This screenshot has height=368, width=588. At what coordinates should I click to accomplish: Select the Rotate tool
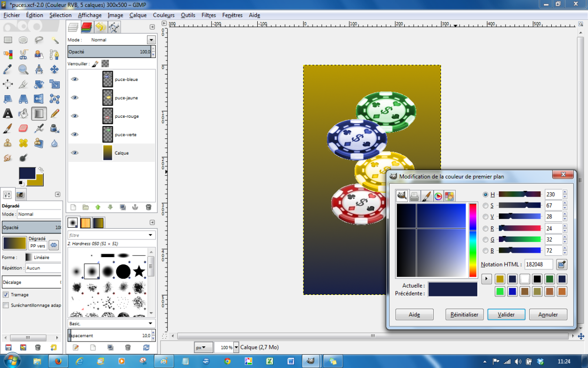(x=39, y=84)
